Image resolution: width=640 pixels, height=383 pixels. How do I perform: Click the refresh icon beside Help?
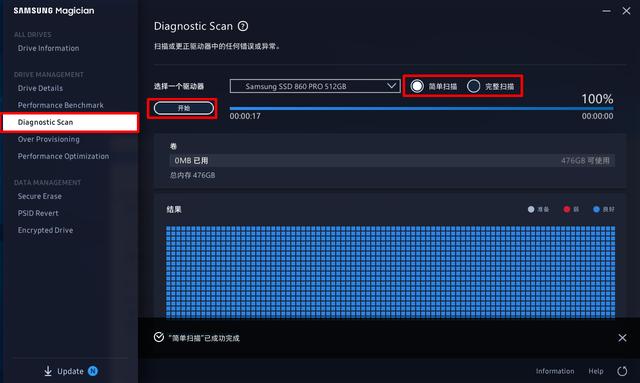tap(622, 371)
